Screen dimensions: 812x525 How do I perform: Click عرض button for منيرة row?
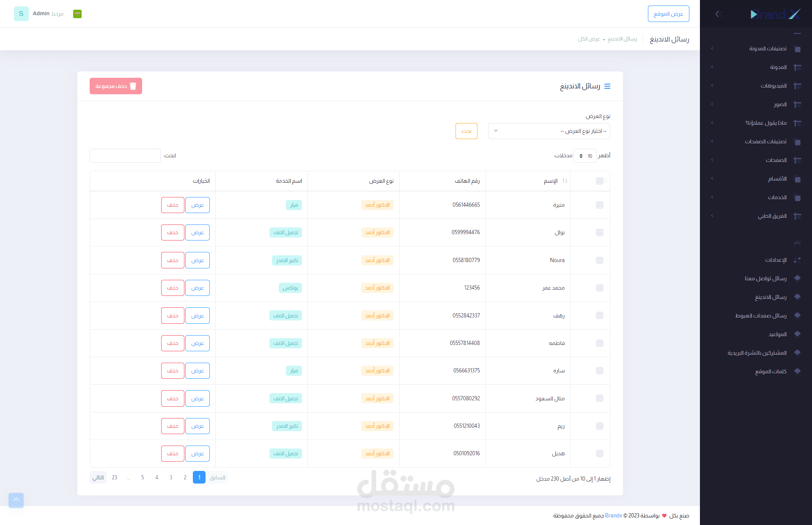[x=198, y=205]
